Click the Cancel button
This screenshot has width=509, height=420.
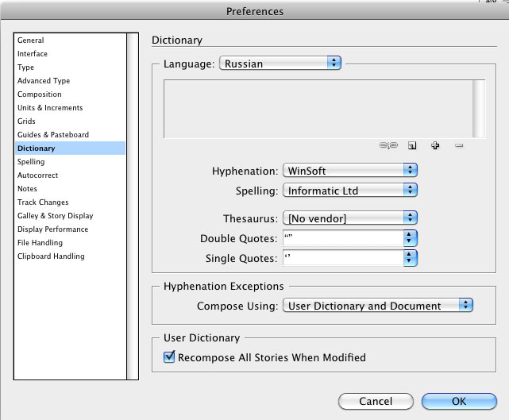pyautogui.click(x=376, y=402)
